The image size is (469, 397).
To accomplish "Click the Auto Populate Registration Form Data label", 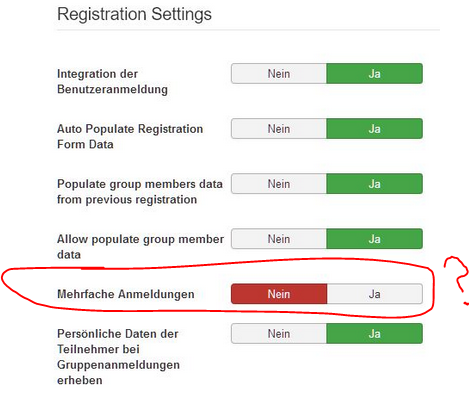I will 130,137.
